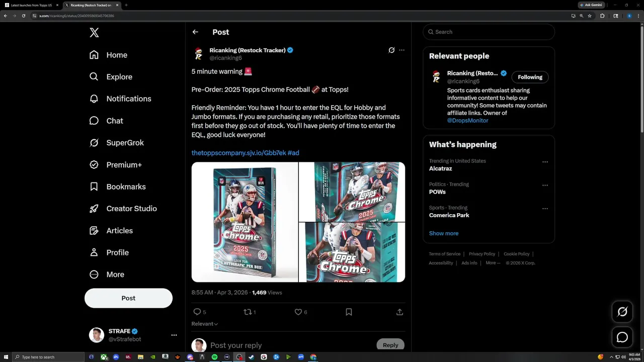Viewport: 644px width, 362px height.
Task: Click the white Post button
Action: pyautogui.click(x=128, y=298)
